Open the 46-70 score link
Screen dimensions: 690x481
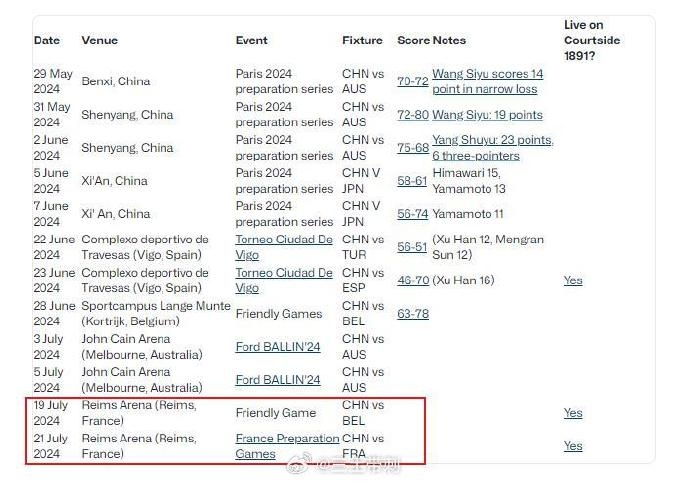coord(412,280)
